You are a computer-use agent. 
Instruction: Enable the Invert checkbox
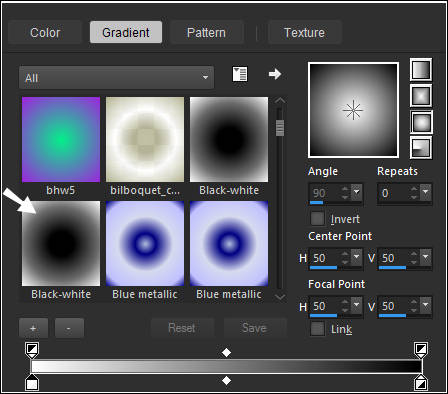tap(317, 219)
